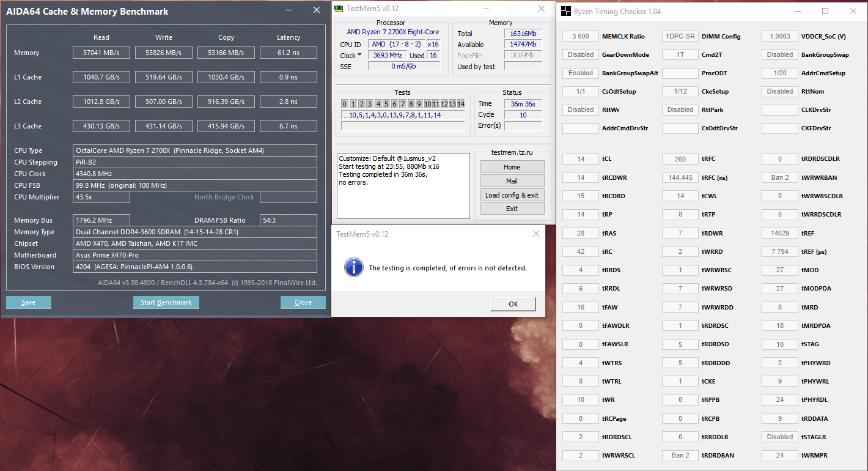Click the Exit button in TestMem5

coord(512,209)
